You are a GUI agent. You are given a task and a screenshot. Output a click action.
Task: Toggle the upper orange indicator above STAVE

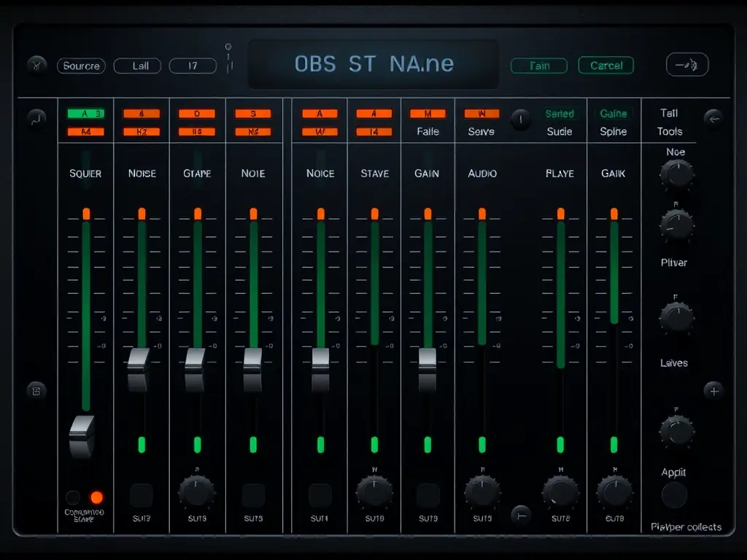(x=374, y=113)
